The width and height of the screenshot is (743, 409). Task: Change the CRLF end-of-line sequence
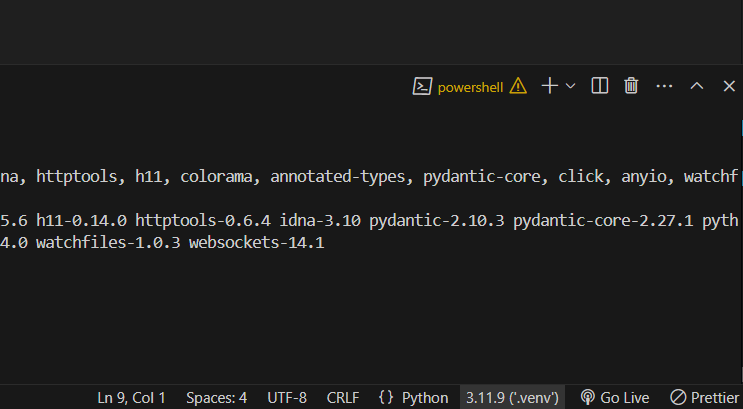pyautogui.click(x=343, y=398)
